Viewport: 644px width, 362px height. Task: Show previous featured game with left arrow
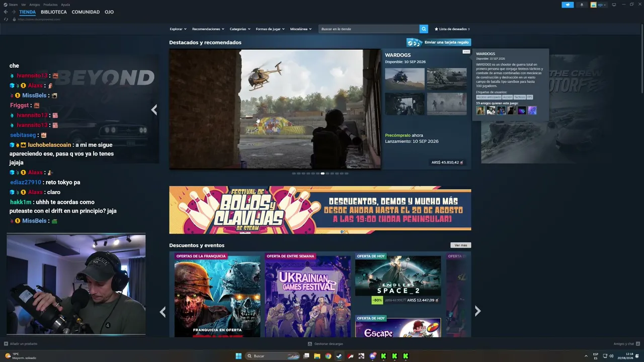pyautogui.click(x=154, y=110)
